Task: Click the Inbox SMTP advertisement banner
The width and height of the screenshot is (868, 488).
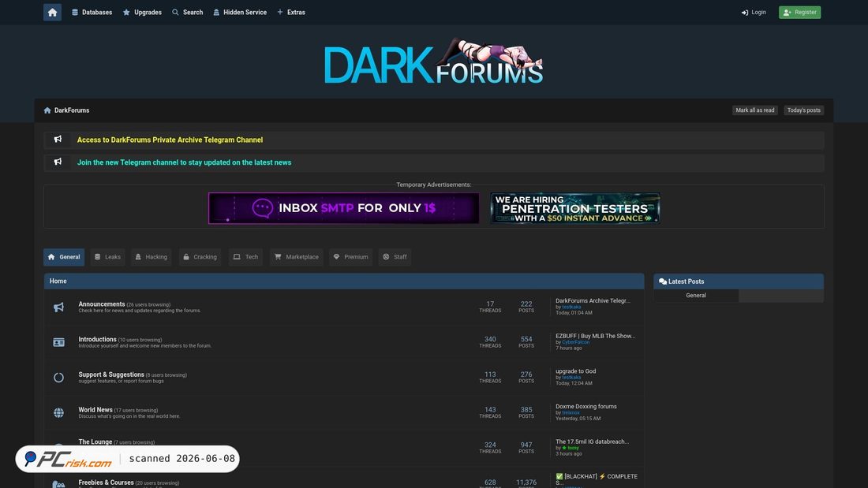Action: pos(344,208)
